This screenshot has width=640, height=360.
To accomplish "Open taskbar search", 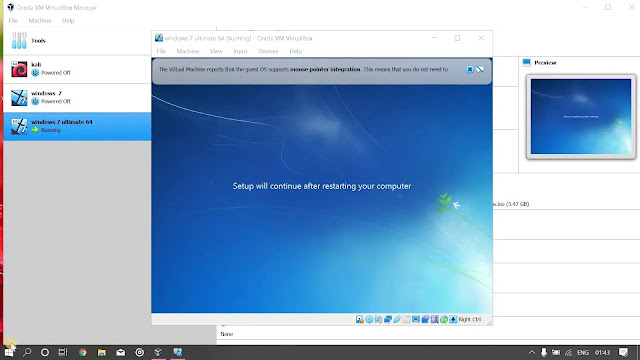I will point(27,352).
